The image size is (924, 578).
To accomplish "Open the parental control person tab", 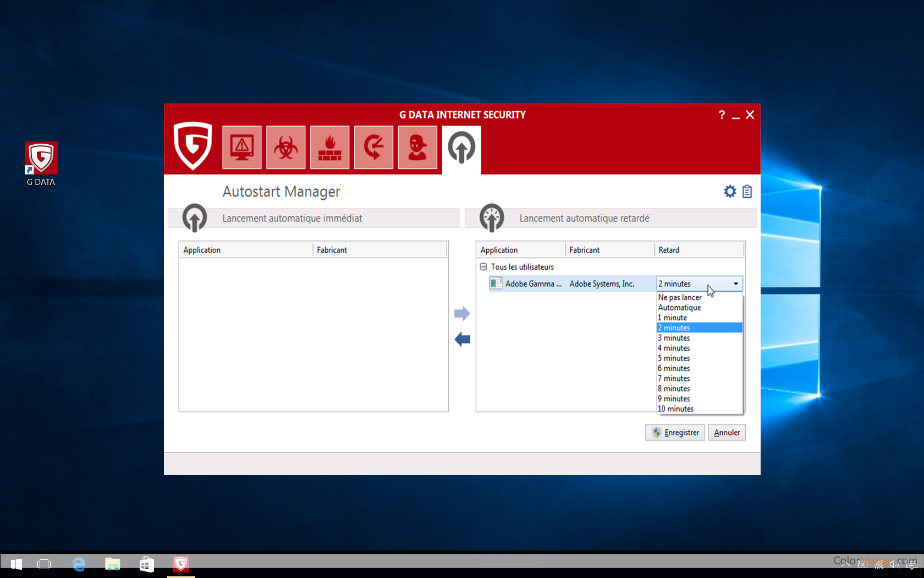I will click(418, 147).
